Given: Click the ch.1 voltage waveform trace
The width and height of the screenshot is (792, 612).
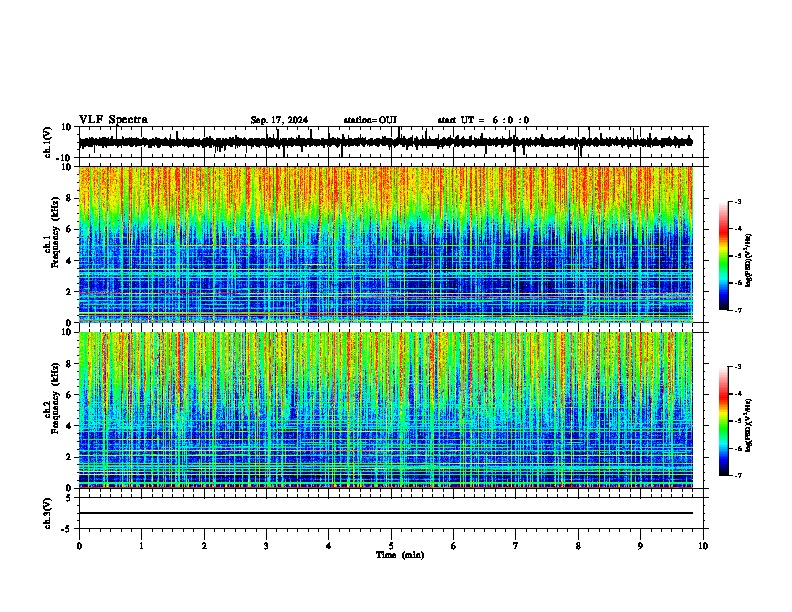Looking at the screenshot, I should [x=385, y=142].
